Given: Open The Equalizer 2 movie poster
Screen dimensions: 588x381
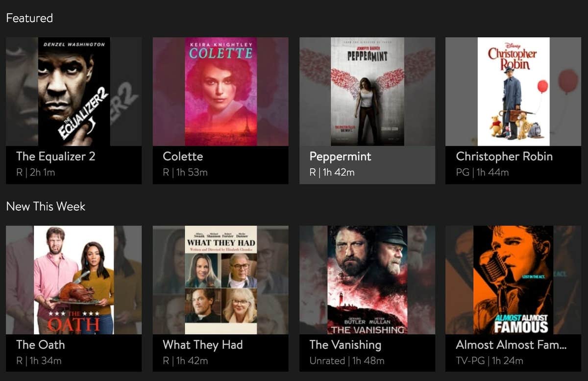Looking at the screenshot, I should (x=73, y=92).
